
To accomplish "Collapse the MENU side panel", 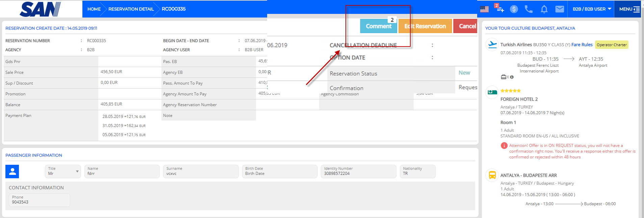I will (x=629, y=9).
